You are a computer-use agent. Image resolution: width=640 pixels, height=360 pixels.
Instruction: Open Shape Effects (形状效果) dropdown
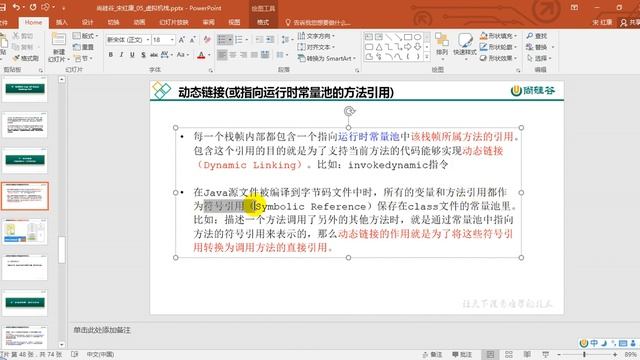498,58
